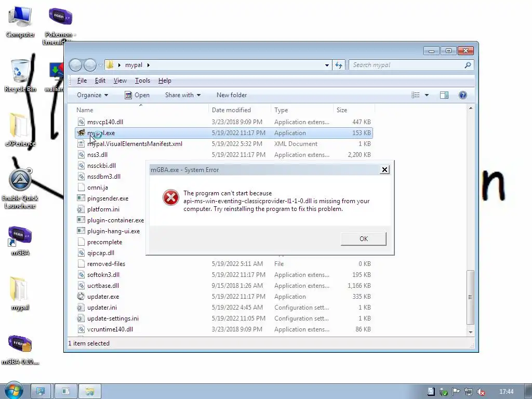This screenshot has width=532, height=399.
Task: Click the Search mypal field
Action: coord(407,65)
